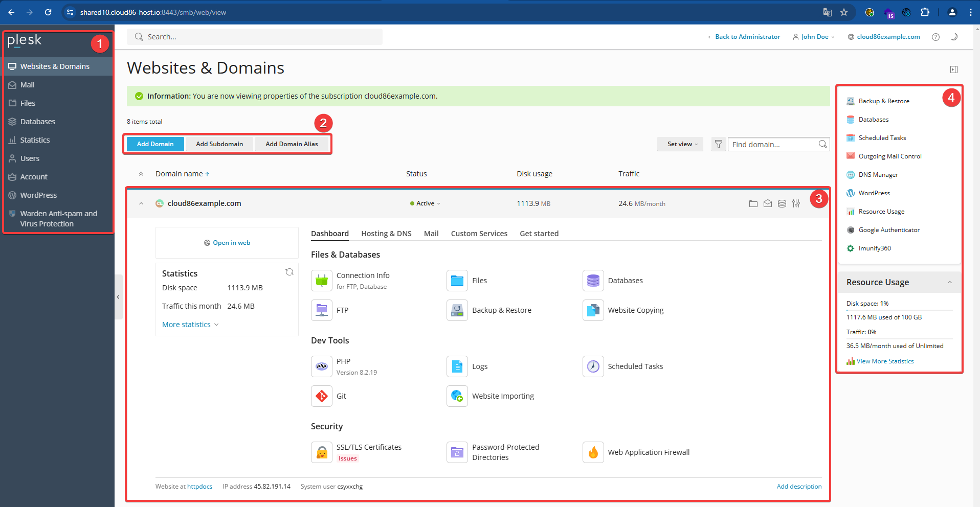Open the file manager folder icon for cloud86example.com

(753, 203)
